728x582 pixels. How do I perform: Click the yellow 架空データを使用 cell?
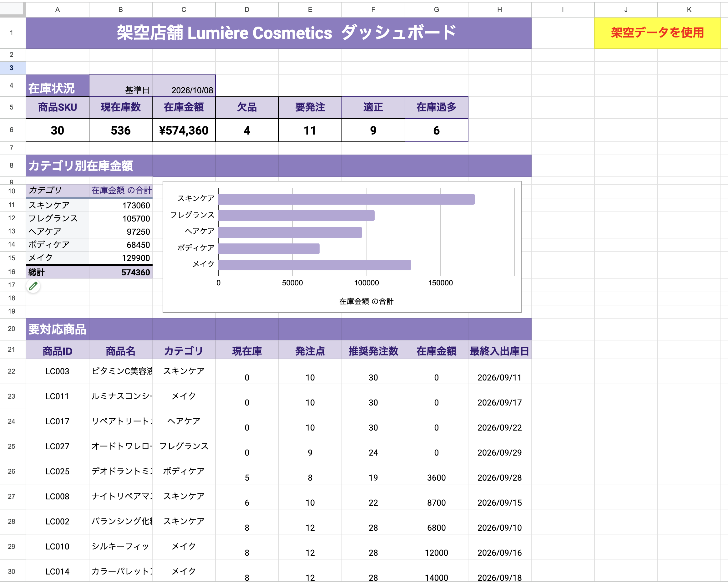[657, 33]
